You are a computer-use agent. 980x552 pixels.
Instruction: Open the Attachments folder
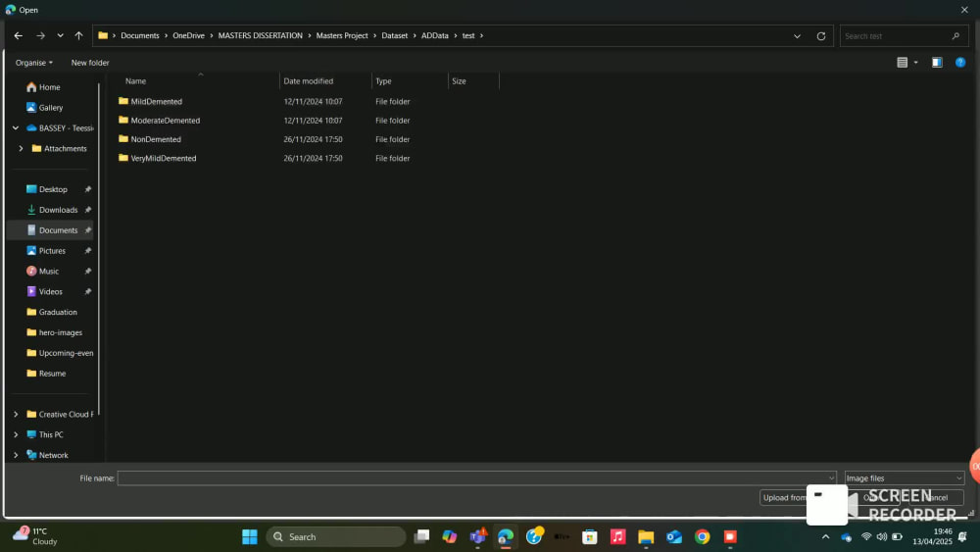(65, 149)
